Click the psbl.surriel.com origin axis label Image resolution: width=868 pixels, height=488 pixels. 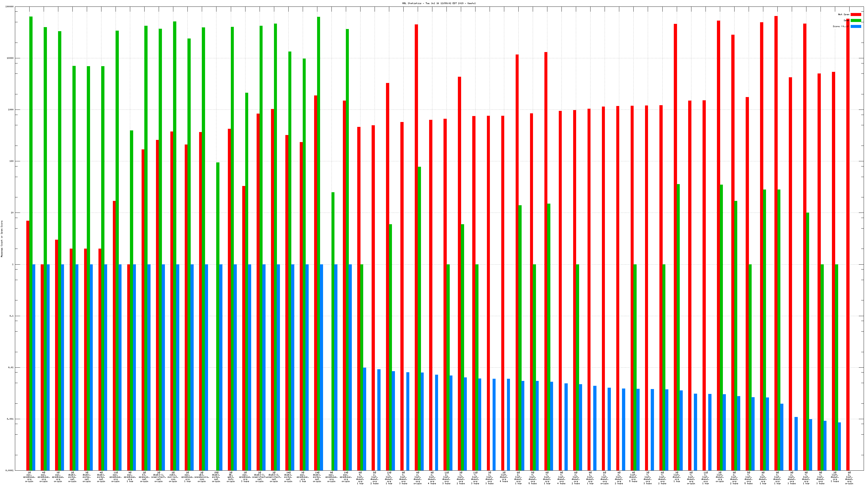coord(173,477)
